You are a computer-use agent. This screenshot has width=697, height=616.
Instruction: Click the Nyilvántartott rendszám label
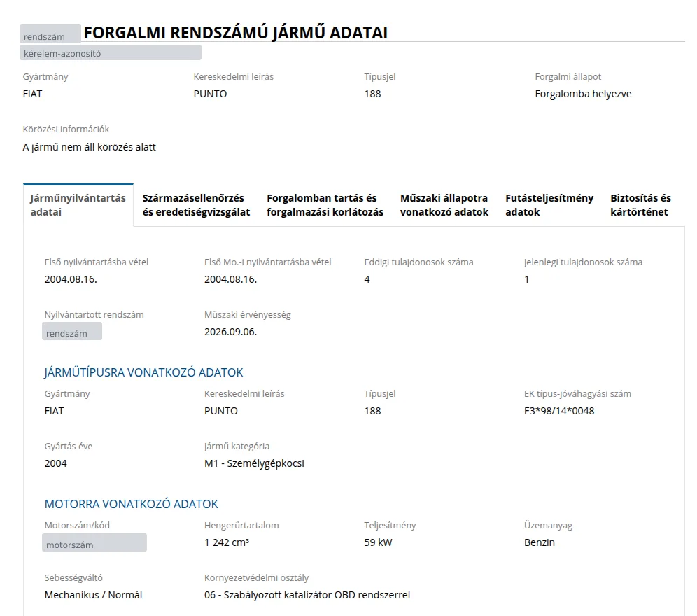pyautogui.click(x=94, y=314)
